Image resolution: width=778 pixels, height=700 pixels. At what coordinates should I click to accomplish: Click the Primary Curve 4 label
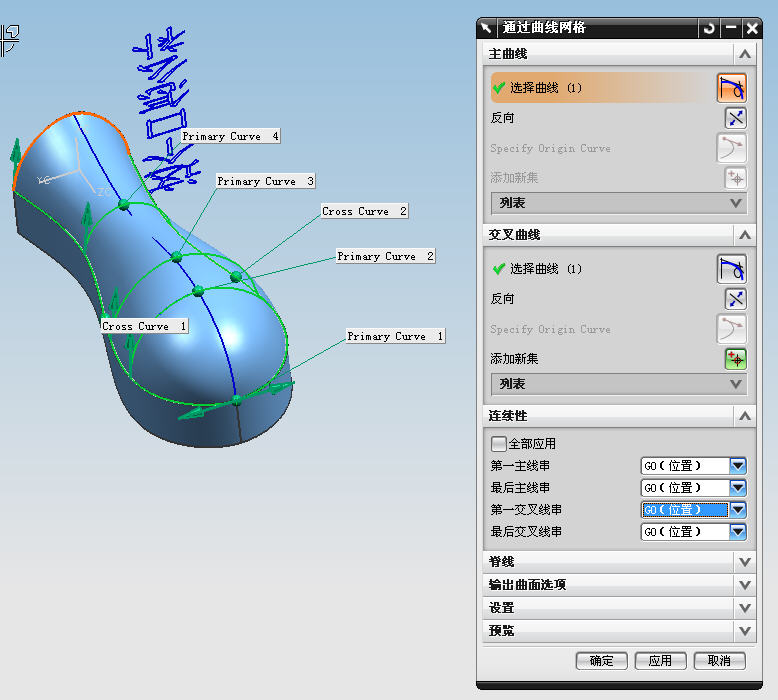click(231, 136)
